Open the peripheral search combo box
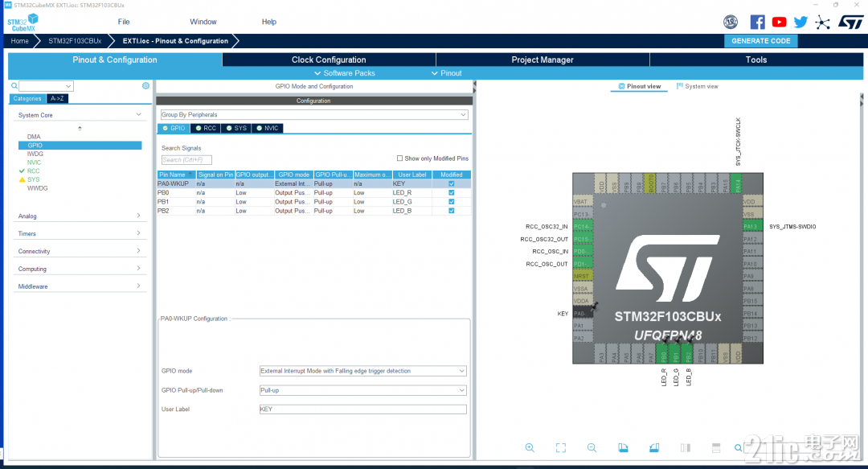Viewport: 868px width, 469px height. click(x=46, y=86)
